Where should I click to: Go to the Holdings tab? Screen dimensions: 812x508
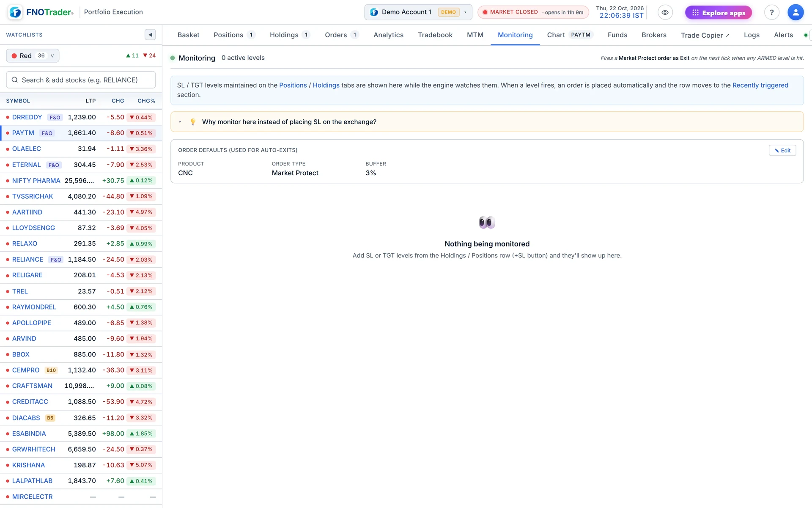pos(290,35)
